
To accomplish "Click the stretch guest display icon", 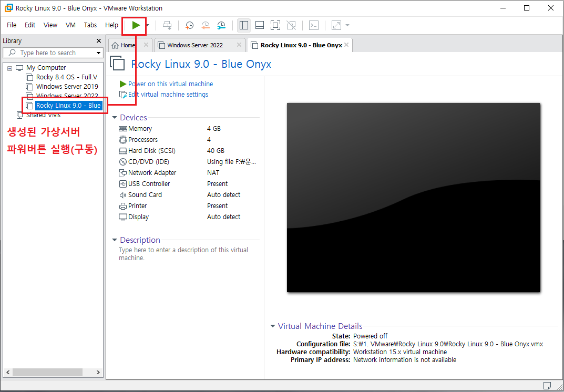I will coord(336,25).
